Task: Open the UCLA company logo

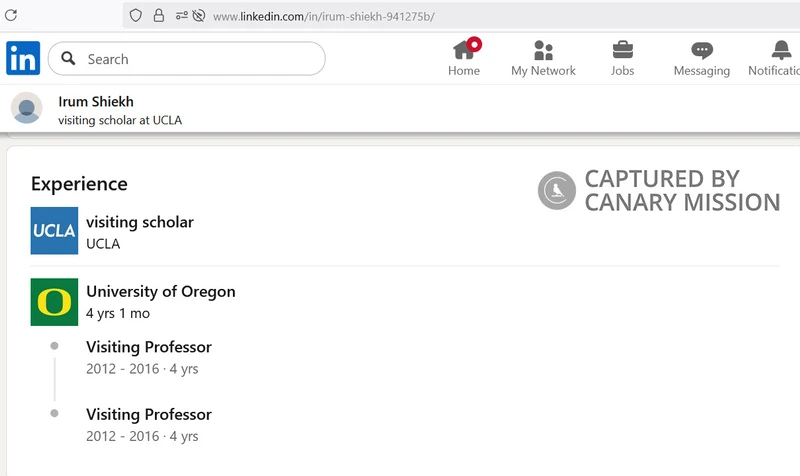Action: coord(54,231)
